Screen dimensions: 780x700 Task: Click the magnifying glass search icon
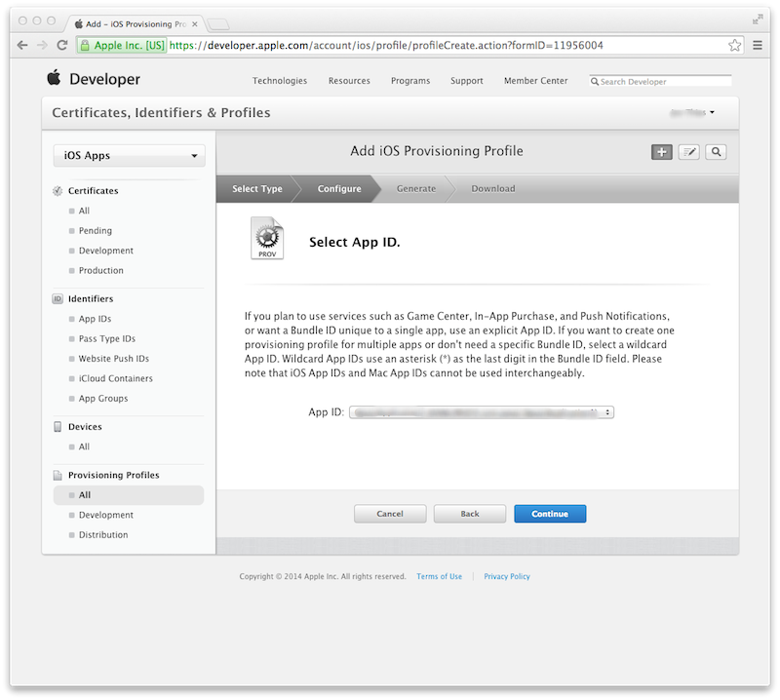click(716, 151)
